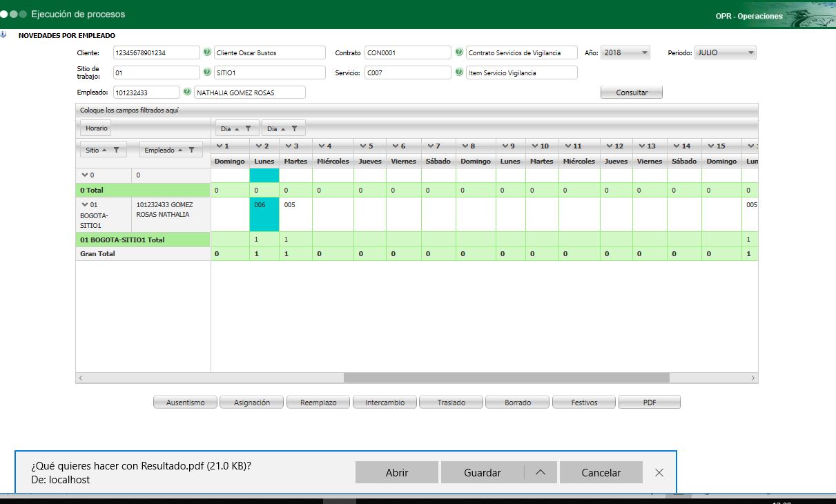Viewport: 836px width, 504px height.
Task: Open the Año dropdown showing 2018
Action: [625, 52]
